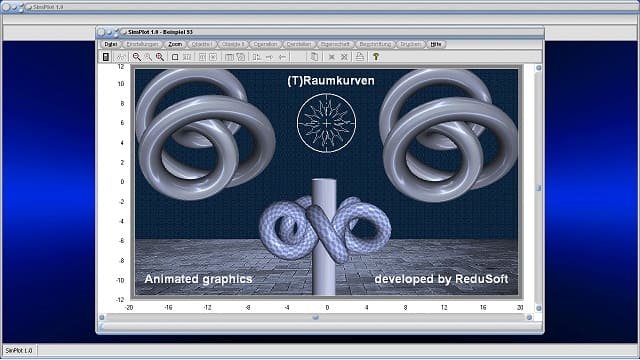Click horizontal scrollbar right arrow button
Image resolution: width=640 pixels, height=360 pixels.
click(529, 317)
